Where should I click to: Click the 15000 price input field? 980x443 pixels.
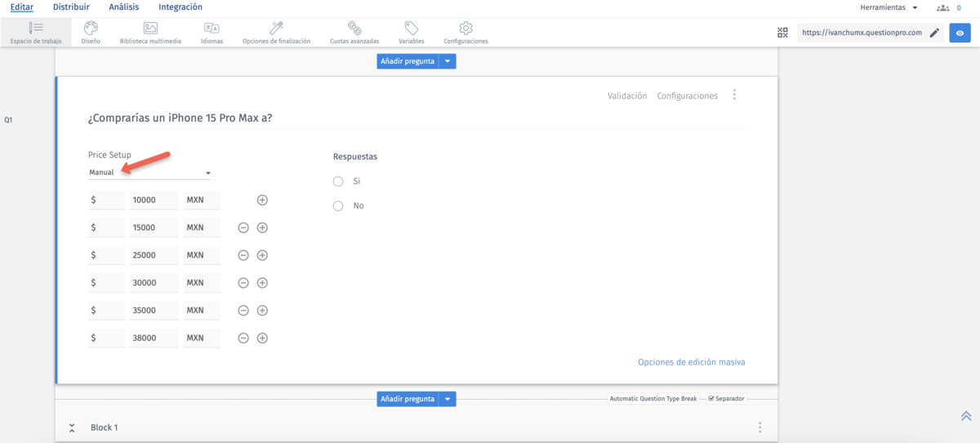(x=154, y=228)
